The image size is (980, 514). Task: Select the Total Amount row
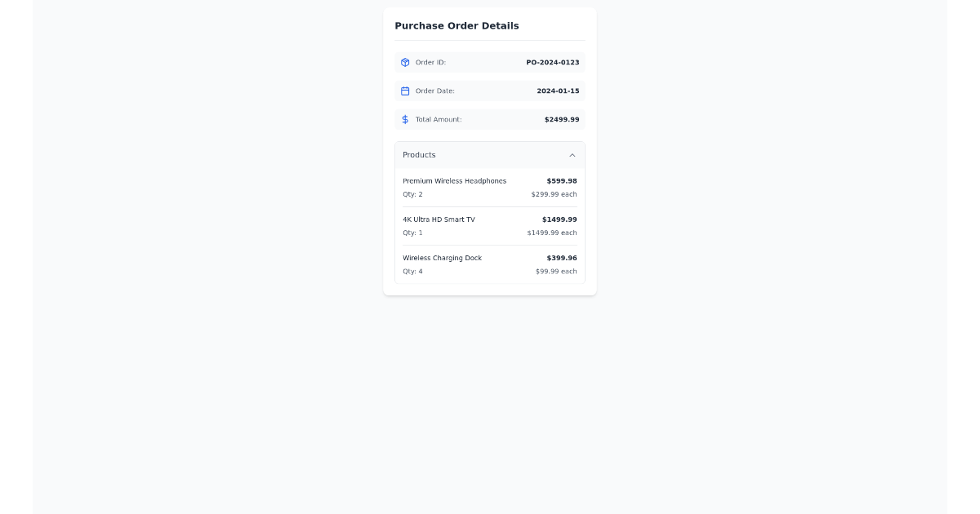coord(490,119)
